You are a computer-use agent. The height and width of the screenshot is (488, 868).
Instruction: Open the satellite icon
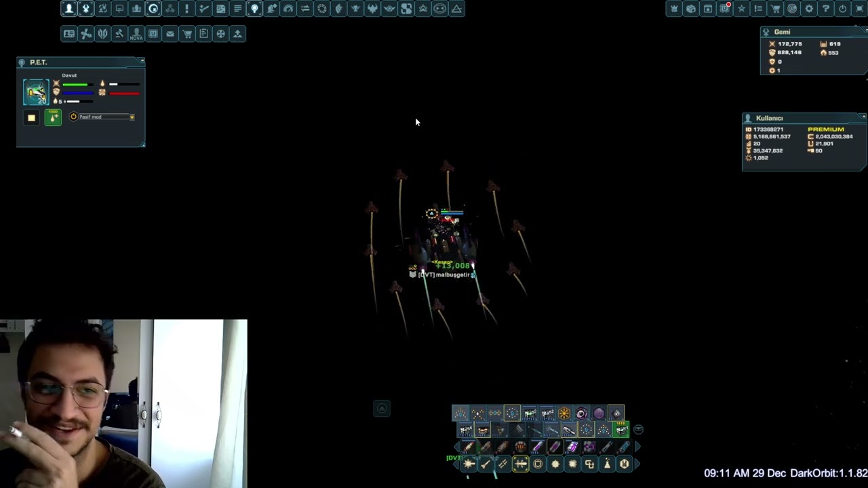click(x=85, y=33)
